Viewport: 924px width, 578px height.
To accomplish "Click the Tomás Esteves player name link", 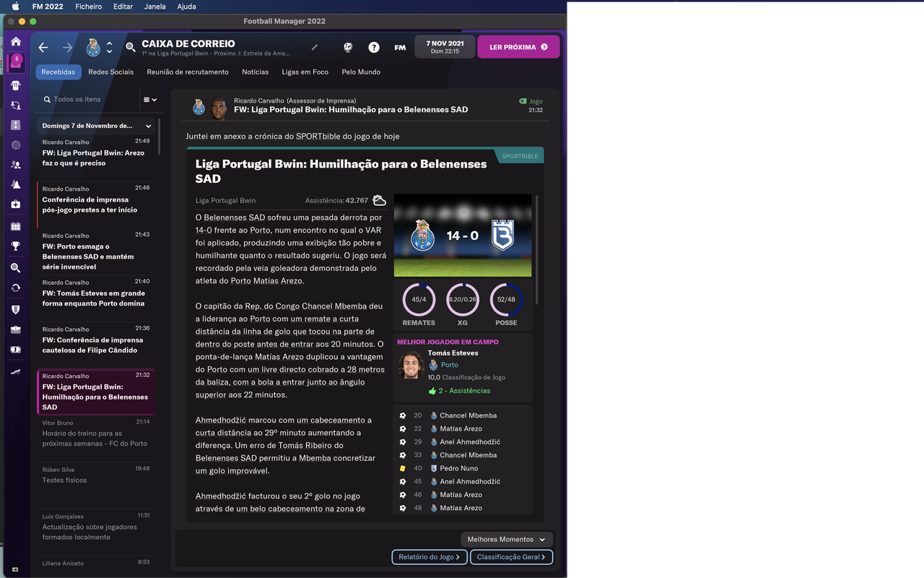I will [x=453, y=353].
